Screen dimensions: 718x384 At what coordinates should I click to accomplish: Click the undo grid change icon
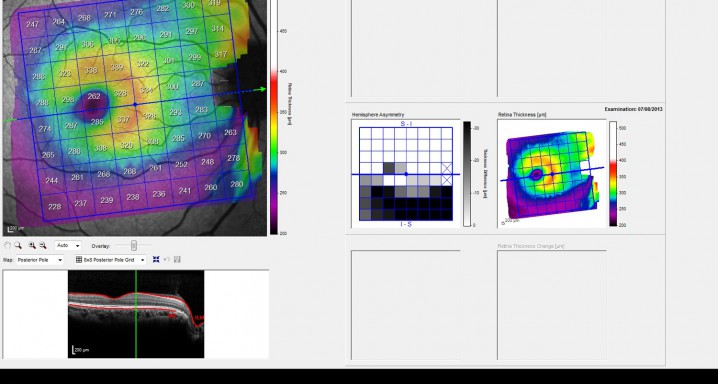coord(167,260)
